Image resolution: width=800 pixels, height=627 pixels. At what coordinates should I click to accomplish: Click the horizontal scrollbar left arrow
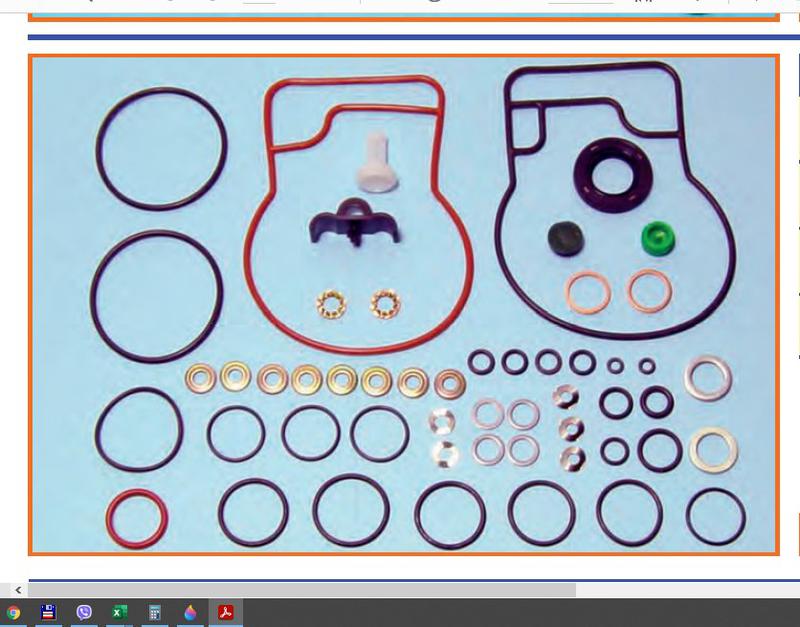18,590
